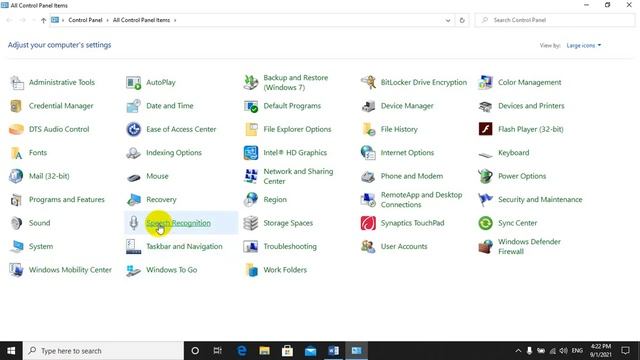The height and width of the screenshot is (360, 640).
Task: Open the AutoPlay icon
Action: pyautogui.click(x=133, y=82)
